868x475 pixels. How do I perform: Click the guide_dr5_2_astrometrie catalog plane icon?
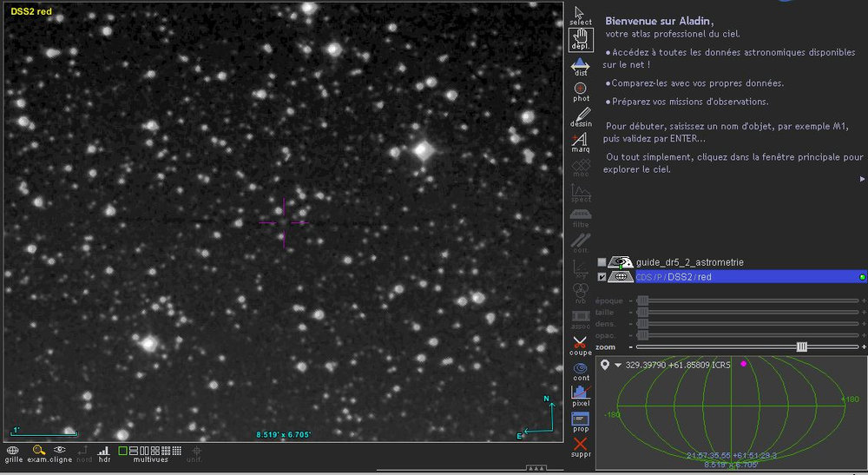pos(621,262)
